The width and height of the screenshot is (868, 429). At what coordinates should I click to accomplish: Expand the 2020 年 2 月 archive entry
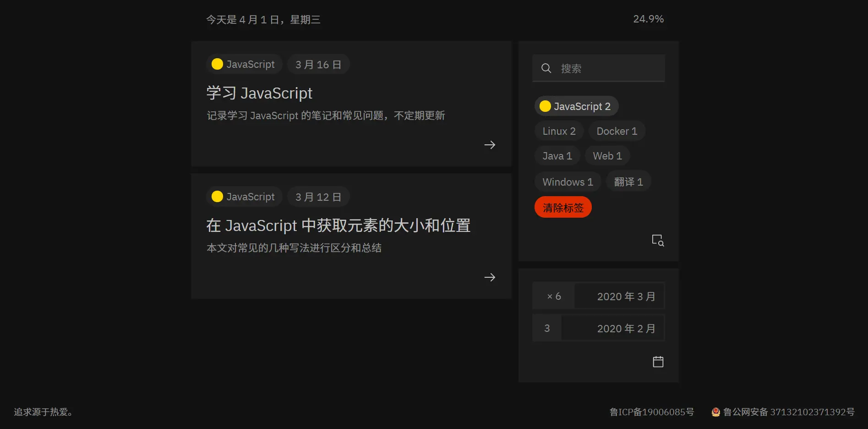613,328
